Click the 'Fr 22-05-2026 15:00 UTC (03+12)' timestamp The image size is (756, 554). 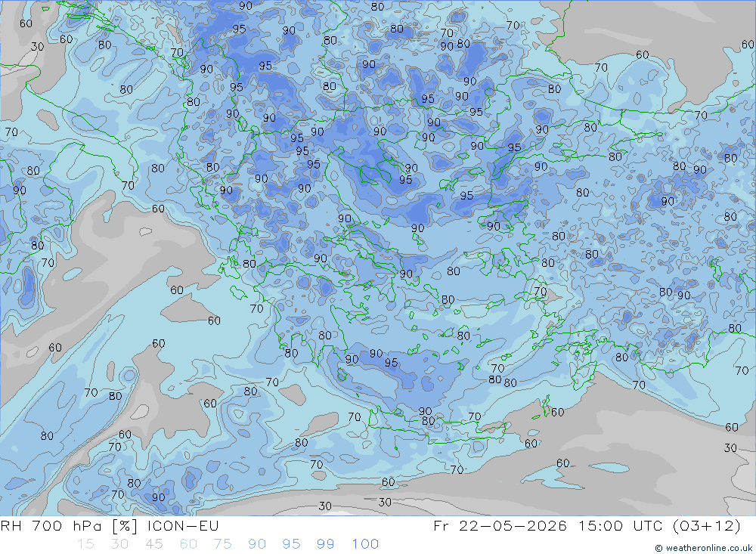pos(587,525)
